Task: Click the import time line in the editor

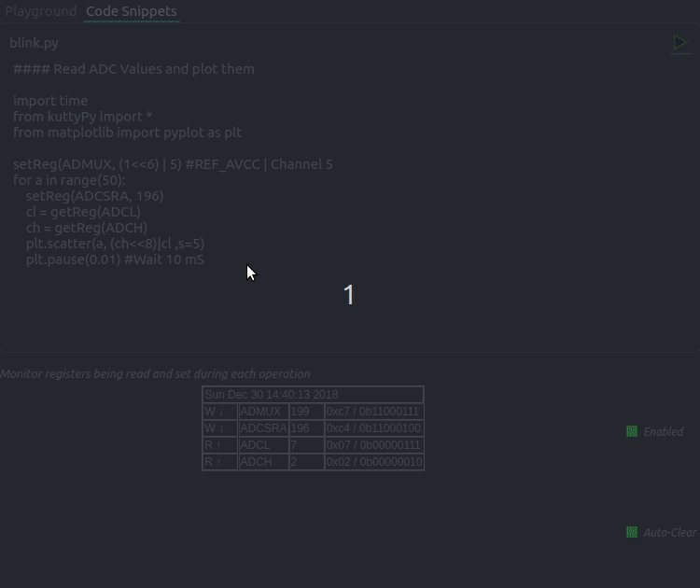Action: 50,101
